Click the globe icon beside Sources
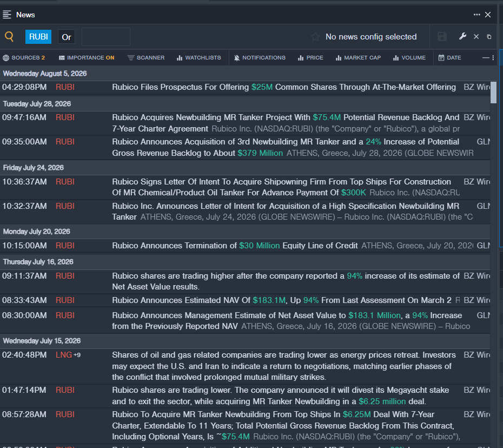Image resolution: width=503 pixels, height=448 pixels. tap(6, 58)
